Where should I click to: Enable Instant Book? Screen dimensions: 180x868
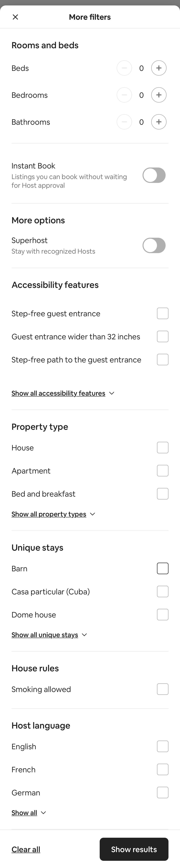click(154, 175)
